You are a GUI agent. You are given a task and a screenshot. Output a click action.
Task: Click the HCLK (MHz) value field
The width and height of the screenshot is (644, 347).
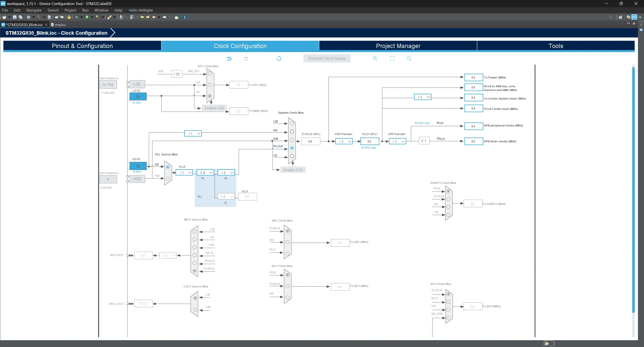370,141
